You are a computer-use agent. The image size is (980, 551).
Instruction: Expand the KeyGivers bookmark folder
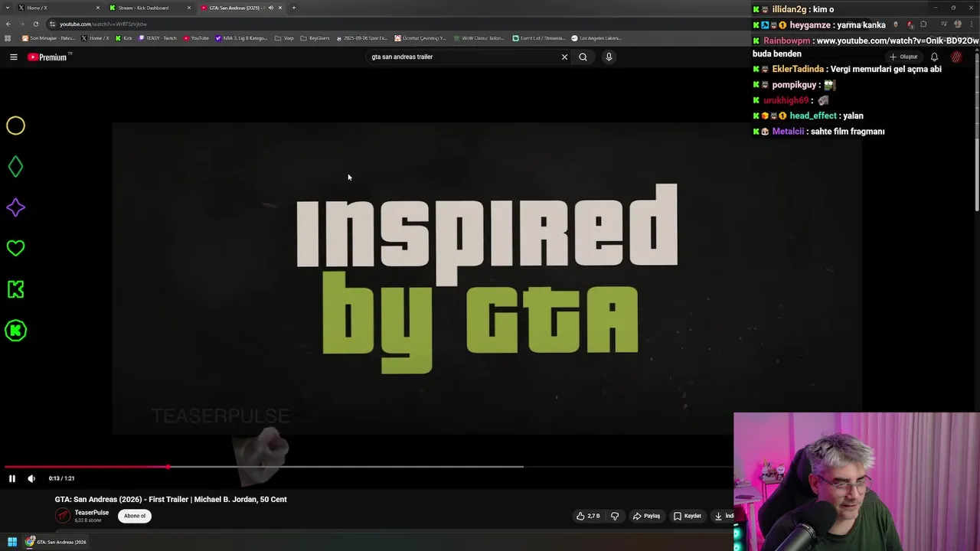315,37
